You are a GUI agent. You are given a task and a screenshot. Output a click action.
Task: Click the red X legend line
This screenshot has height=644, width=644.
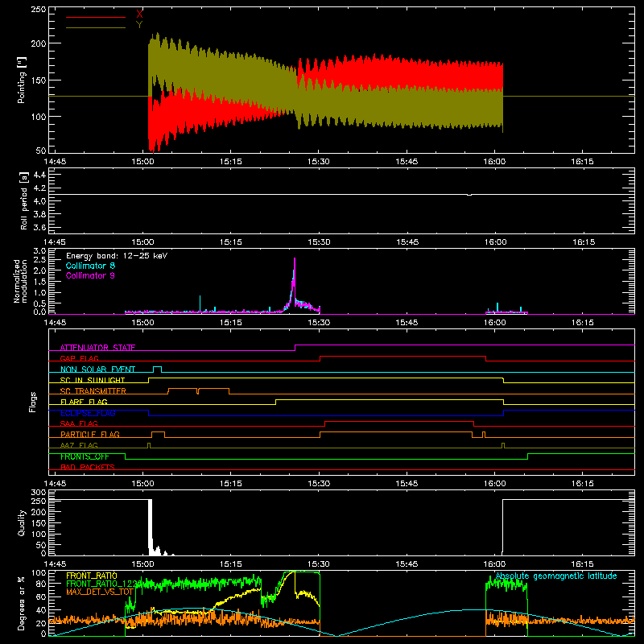96,17
